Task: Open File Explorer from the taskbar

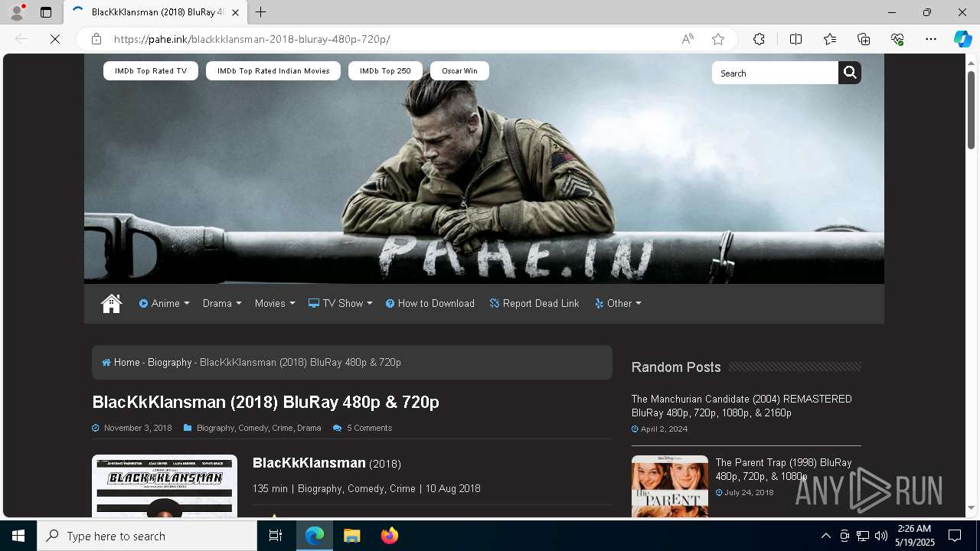Action: point(352,536)
